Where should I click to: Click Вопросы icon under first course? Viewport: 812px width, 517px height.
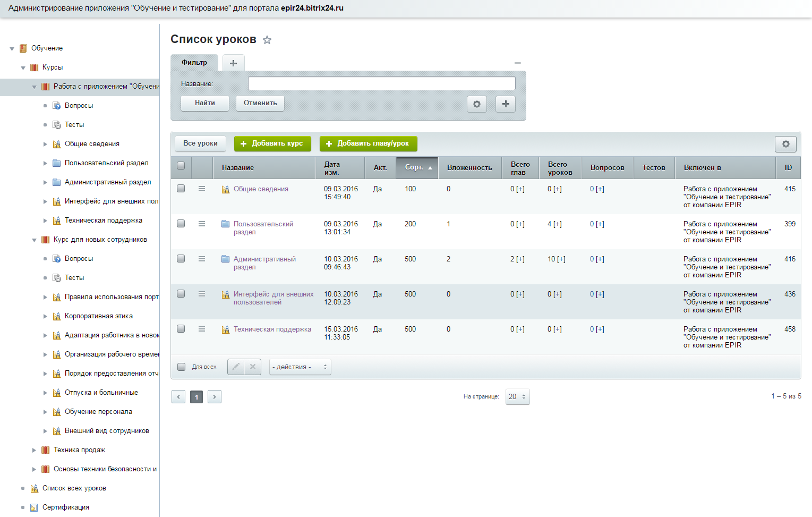(57, 106)
